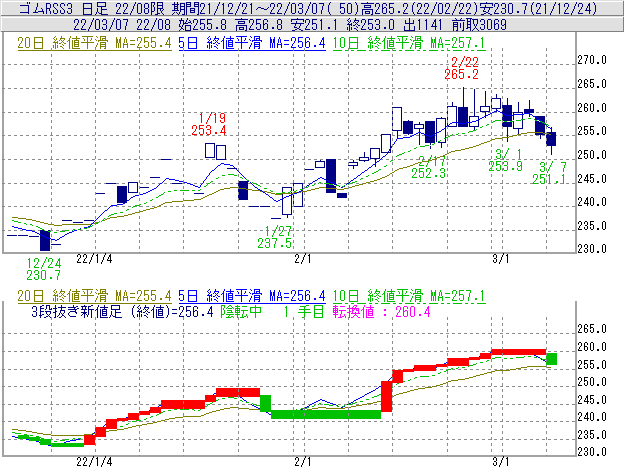Click the 安230.7(21/12/24) text in title bar
Image resolution: width=624 pixels, height=475 pixels.
[x=538, y=8]
